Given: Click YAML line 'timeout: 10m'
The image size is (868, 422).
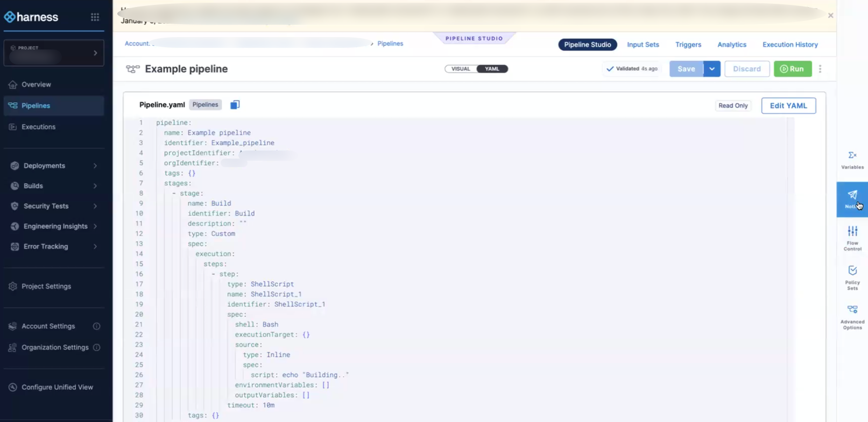Looking at the screenshot, I should pyautogui.click(x=251, y=405).
